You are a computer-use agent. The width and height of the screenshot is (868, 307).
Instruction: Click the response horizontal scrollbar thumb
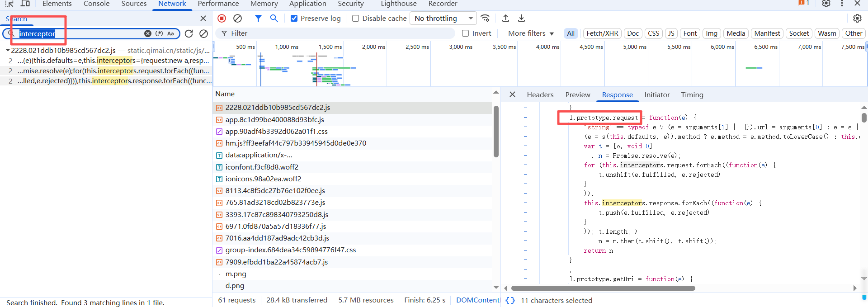tap(603, 288)
